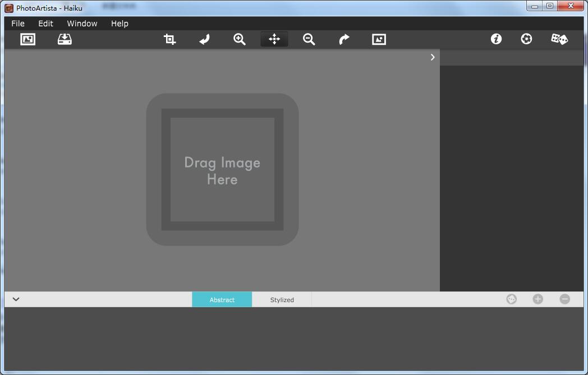Click the dice randomize icon
Image resolution: width=588 pixels, height=375 pixels.
coord(559,39)
